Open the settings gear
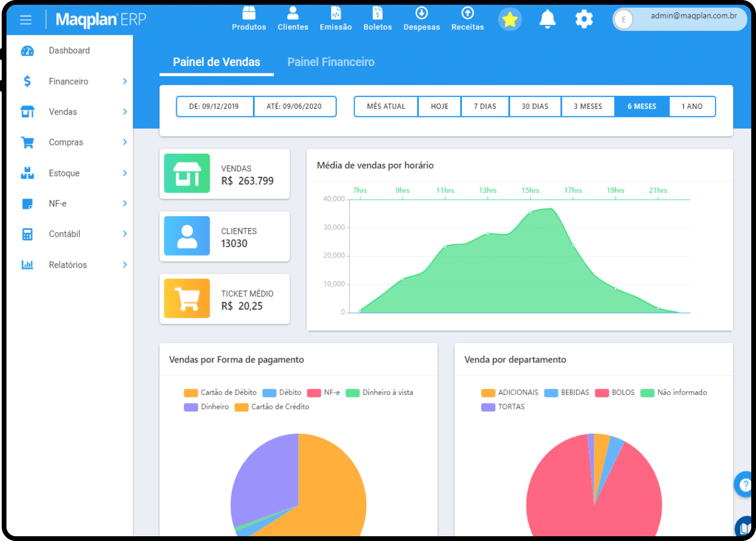756x541 pixels. (584, 19)
